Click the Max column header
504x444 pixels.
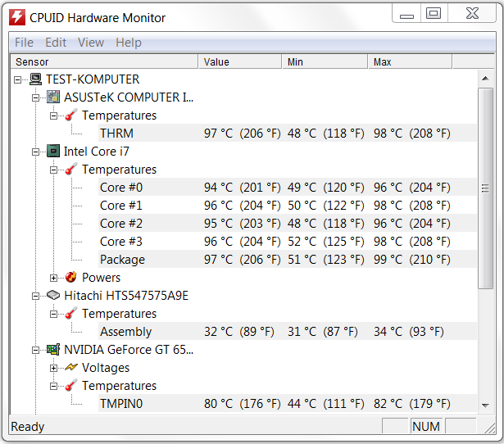pyautogui.click(x=410, y=61)
